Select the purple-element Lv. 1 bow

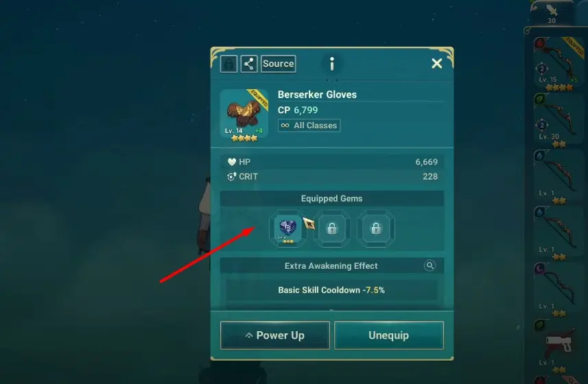pyautogui.click(x=557, y=290)
